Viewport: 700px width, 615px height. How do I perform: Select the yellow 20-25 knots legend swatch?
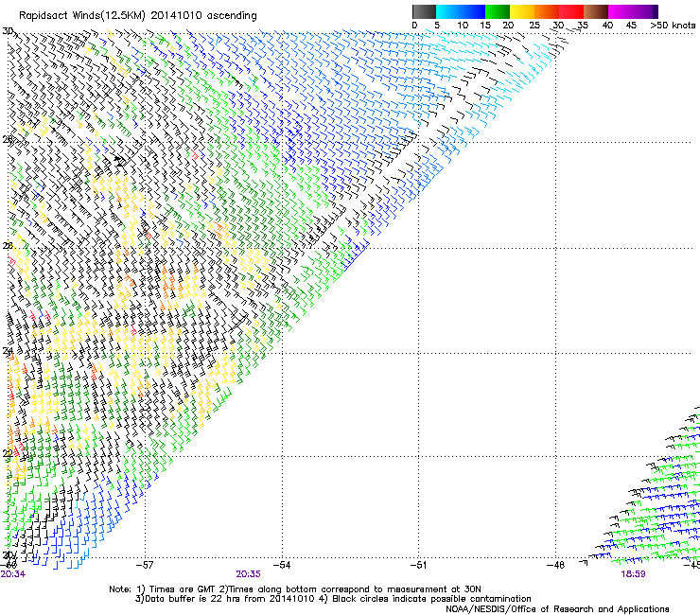tap(522, 11)
